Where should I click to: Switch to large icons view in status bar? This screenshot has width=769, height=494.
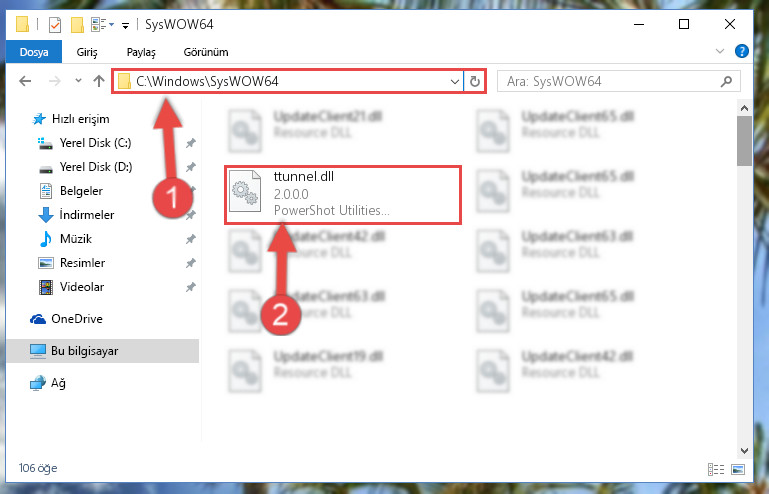click(x=738, y=469)
